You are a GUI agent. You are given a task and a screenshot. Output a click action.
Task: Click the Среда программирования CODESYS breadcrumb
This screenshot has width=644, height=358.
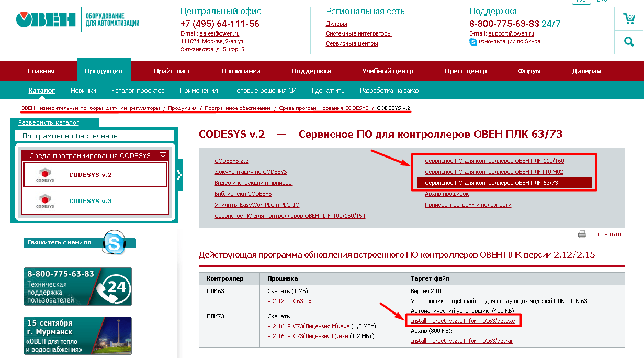[324, 108]
